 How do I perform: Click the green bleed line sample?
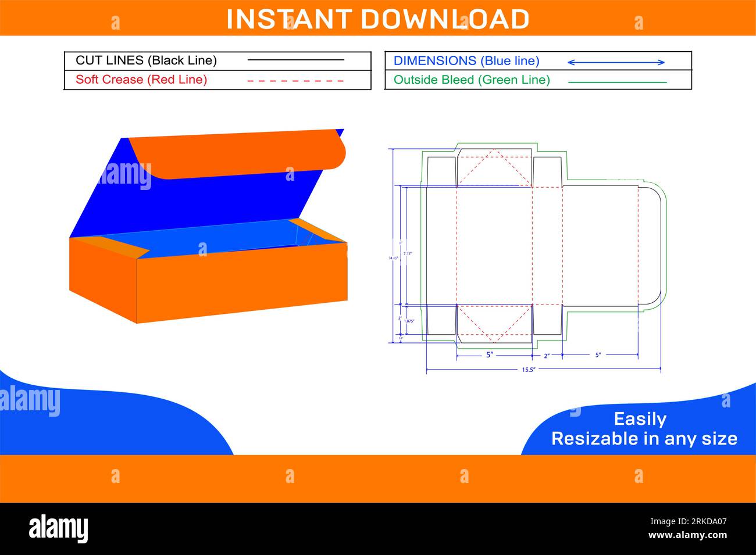click(x=617, y=82)
